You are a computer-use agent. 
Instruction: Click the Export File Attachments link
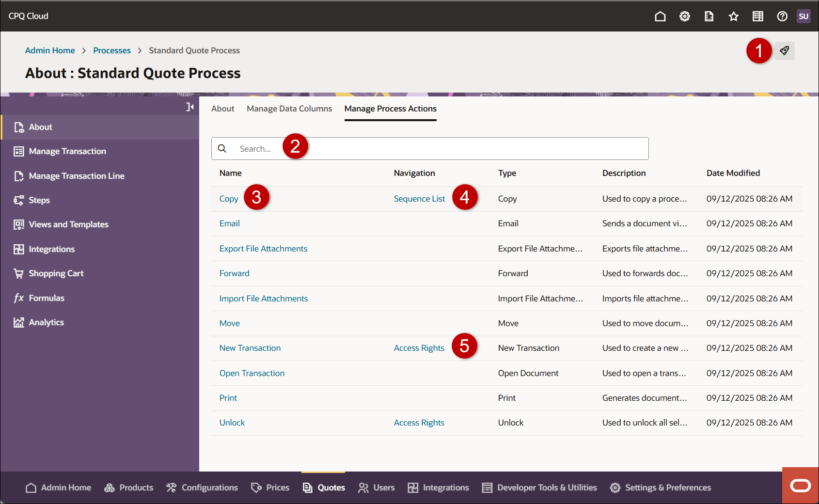263,249
